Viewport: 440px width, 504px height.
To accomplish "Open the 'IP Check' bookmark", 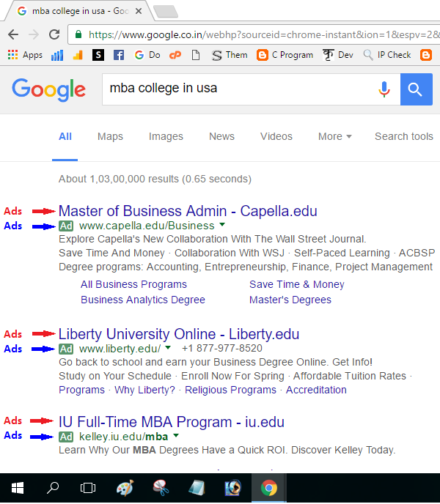I will pos(387,55).
